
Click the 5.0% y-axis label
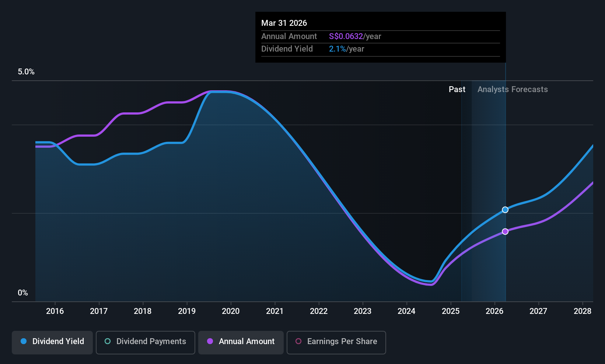coord(26,72)
